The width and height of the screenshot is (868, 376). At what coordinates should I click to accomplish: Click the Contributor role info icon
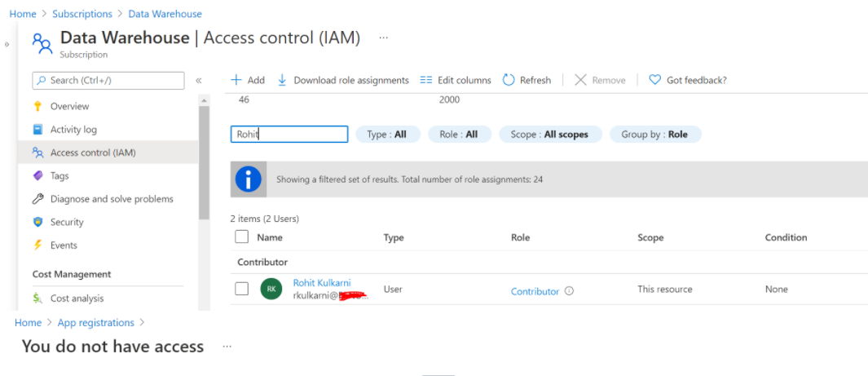569,290
